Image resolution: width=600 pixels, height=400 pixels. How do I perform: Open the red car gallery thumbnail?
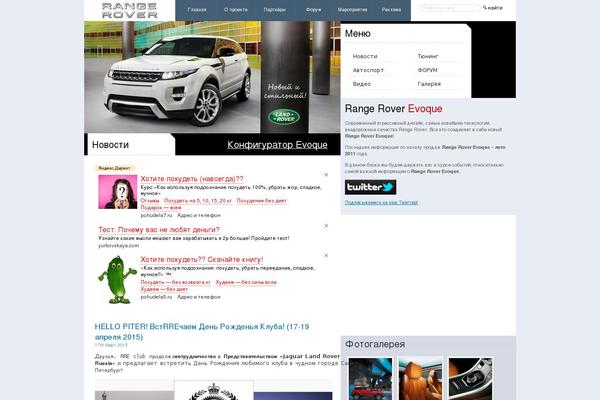(370, 379)
